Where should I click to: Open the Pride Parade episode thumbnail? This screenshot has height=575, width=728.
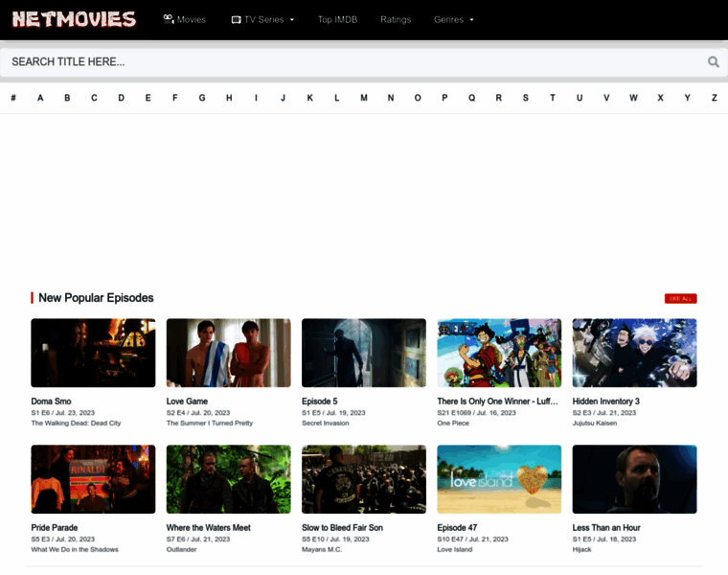(x=93, y=479)
